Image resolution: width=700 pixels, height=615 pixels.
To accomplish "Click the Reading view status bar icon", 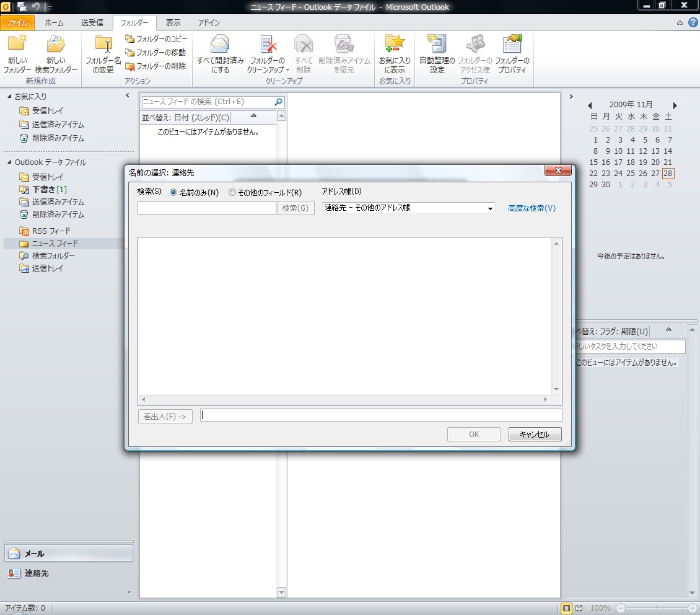I will pos(579,608).
